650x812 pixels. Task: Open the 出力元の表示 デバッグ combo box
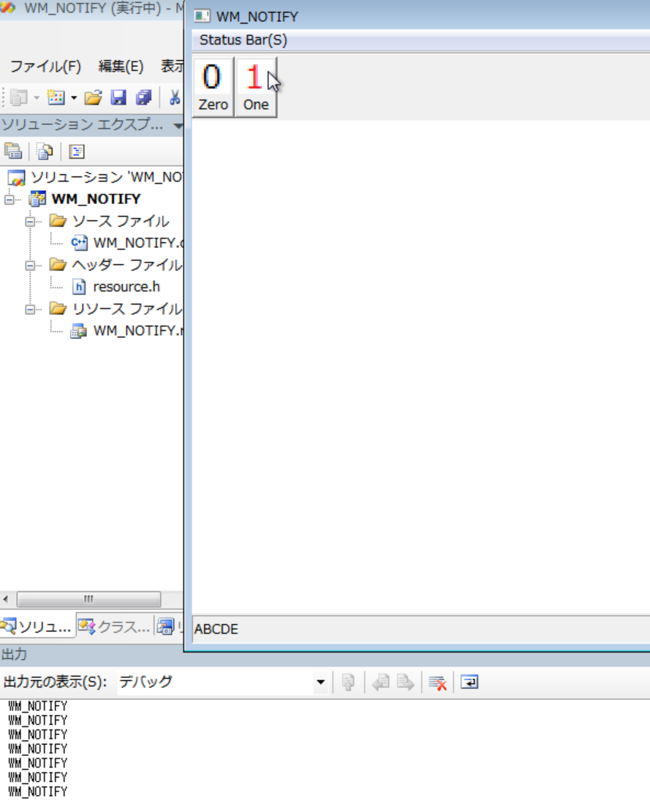click(x=222, y=682)
